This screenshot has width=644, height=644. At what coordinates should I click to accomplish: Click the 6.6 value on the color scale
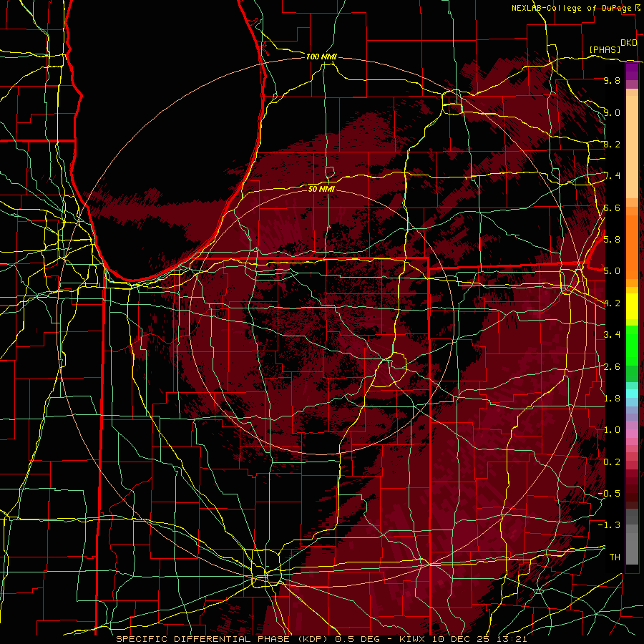click(x=612, y=208)
